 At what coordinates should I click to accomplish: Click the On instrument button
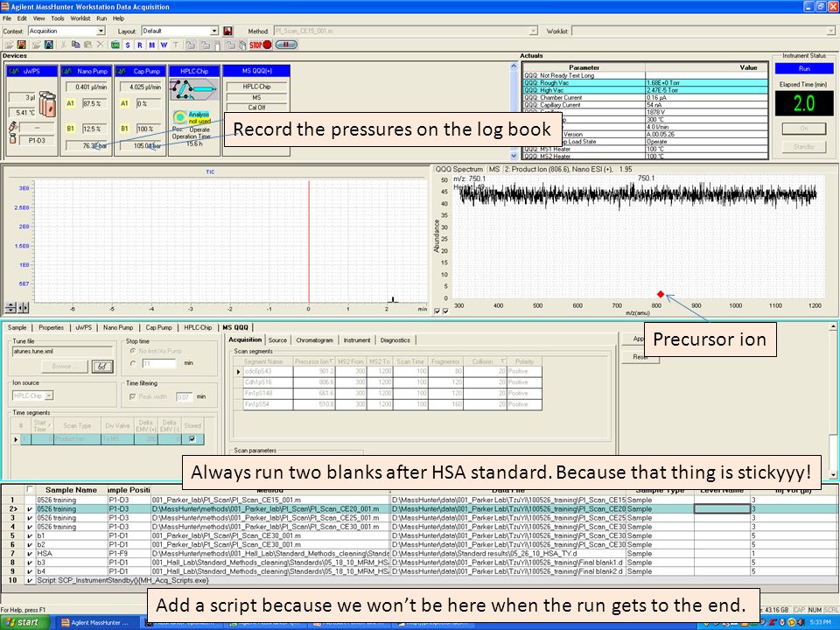pyautogui.click(x=804, y=129)
